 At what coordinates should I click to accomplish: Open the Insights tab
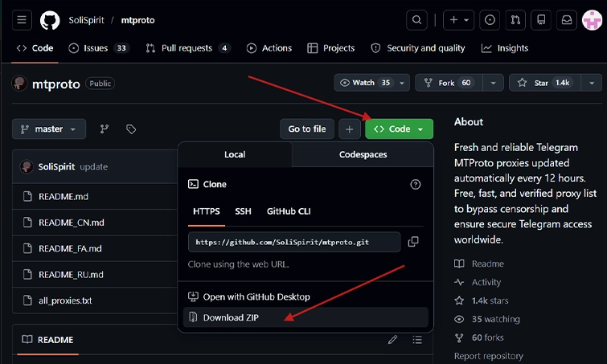(x=505, y=48)
